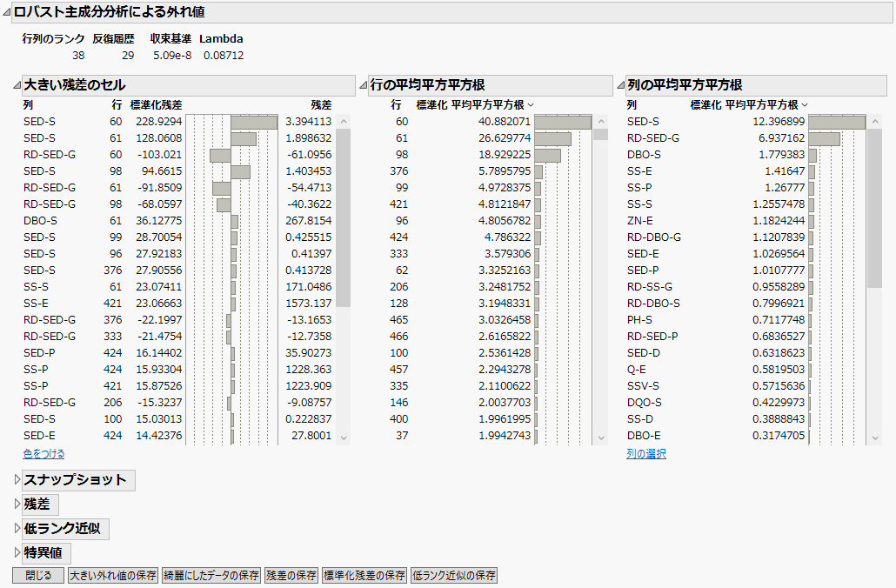
Task: Select DQO-S in the column RMS table
Action: click(x=644, y=403)
